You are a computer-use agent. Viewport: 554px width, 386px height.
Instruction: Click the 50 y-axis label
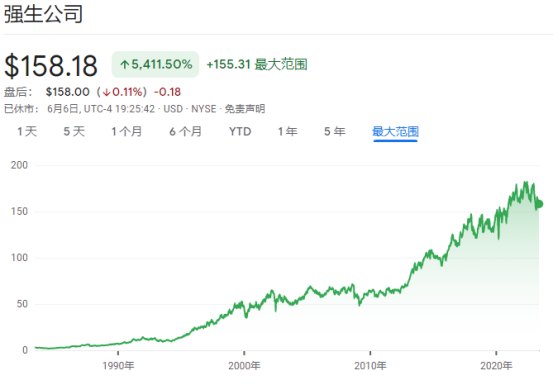point(22,304)
